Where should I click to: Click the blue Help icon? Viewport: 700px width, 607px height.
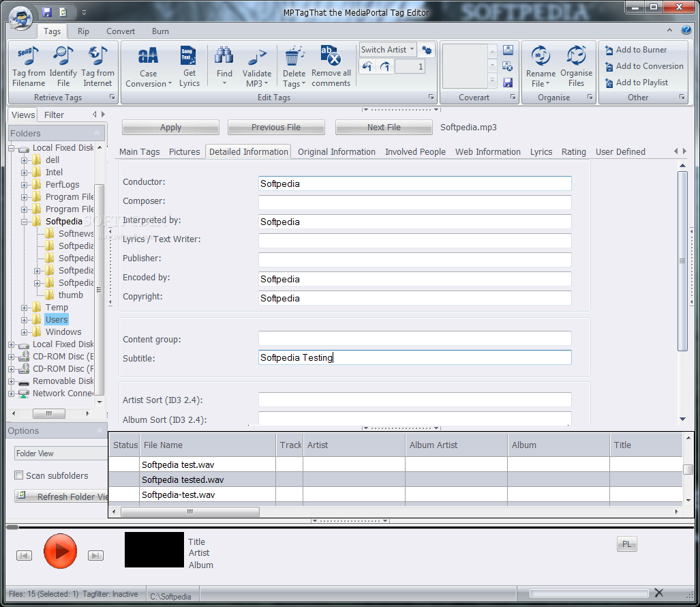click(x=686, y=30)
